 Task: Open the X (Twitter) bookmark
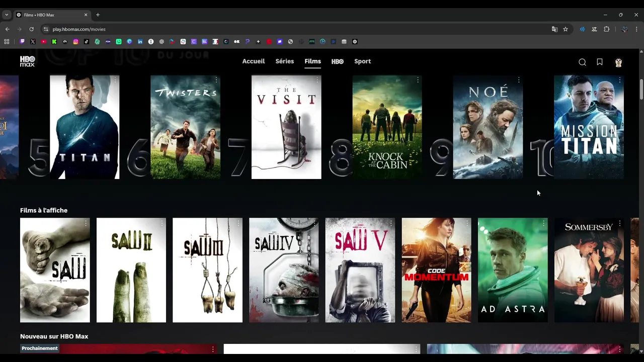33,42
